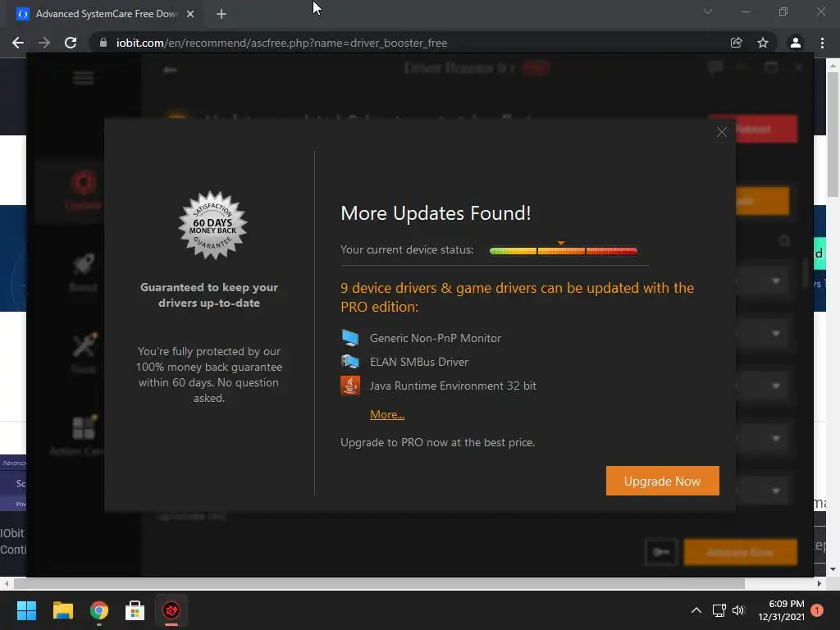Click the scroll right arrow
The width and height of the screenshot is (840, 630).
click(x=819, y=583)
